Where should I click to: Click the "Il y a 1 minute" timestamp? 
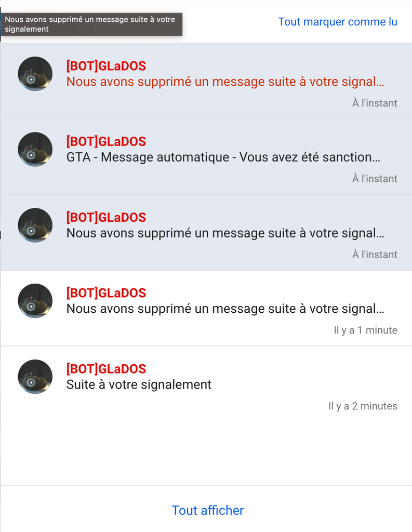(365, 330)
